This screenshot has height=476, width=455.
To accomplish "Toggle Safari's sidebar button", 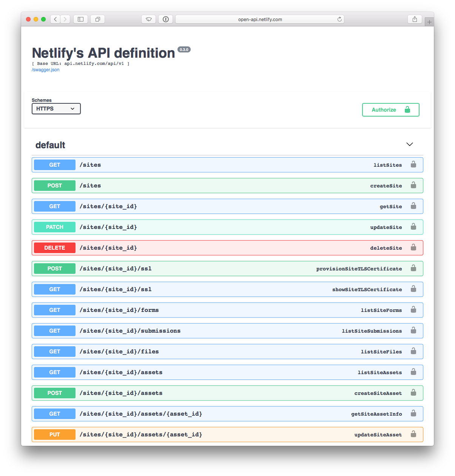I will 80,19.
